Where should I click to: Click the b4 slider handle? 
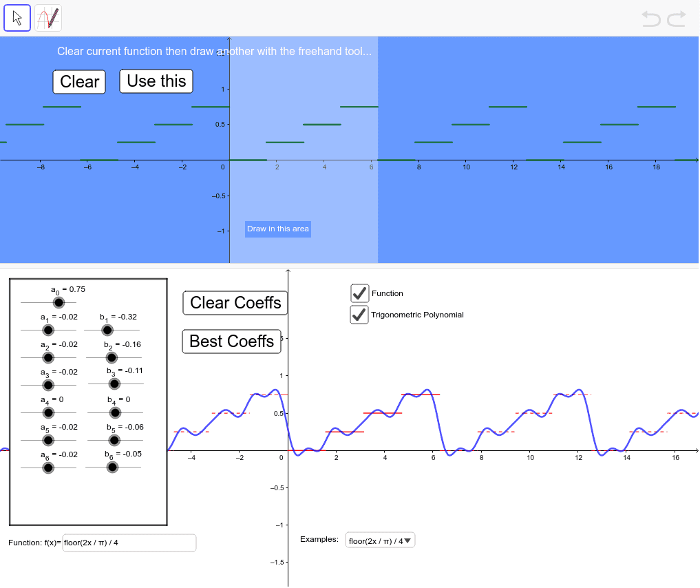pos(115,412)
